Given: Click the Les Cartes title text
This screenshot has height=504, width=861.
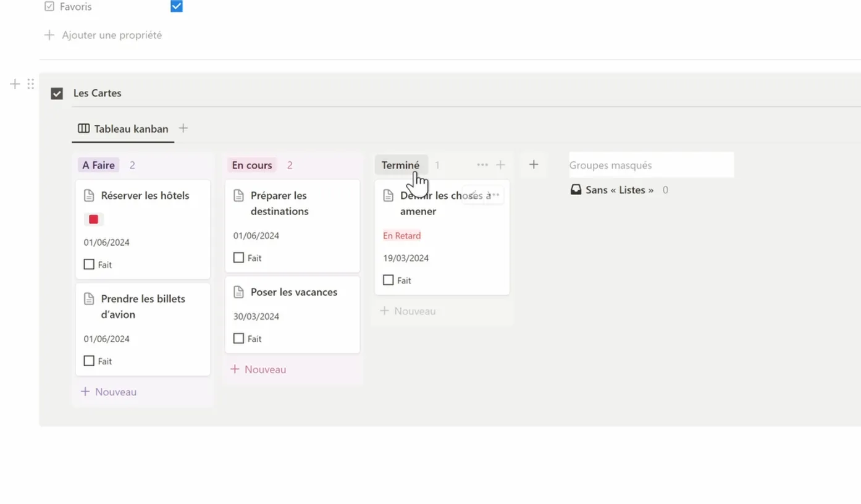Looking at the screenshot, I should tap(98, 93).
